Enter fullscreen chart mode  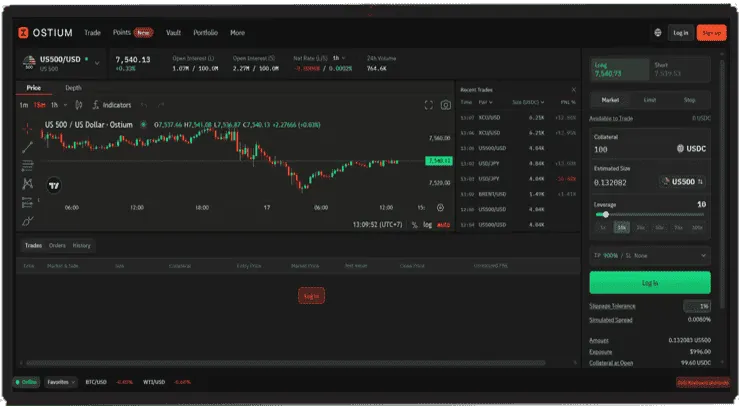tap(429, 105)
